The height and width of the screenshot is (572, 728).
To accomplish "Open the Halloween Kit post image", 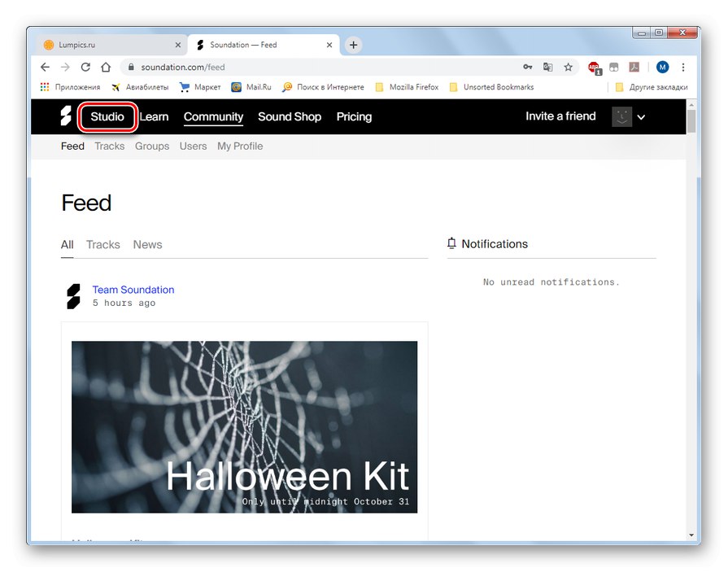I will (x=244, y=427).
